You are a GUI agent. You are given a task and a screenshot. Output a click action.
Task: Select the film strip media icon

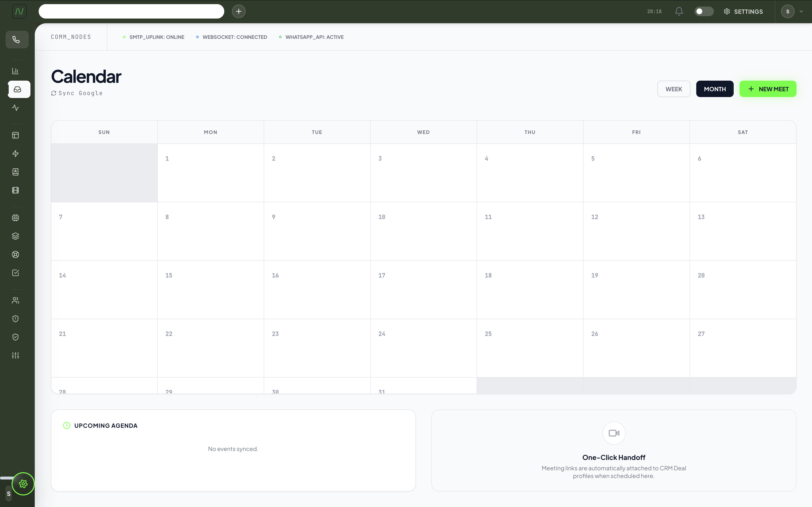[x=15, y=190]
